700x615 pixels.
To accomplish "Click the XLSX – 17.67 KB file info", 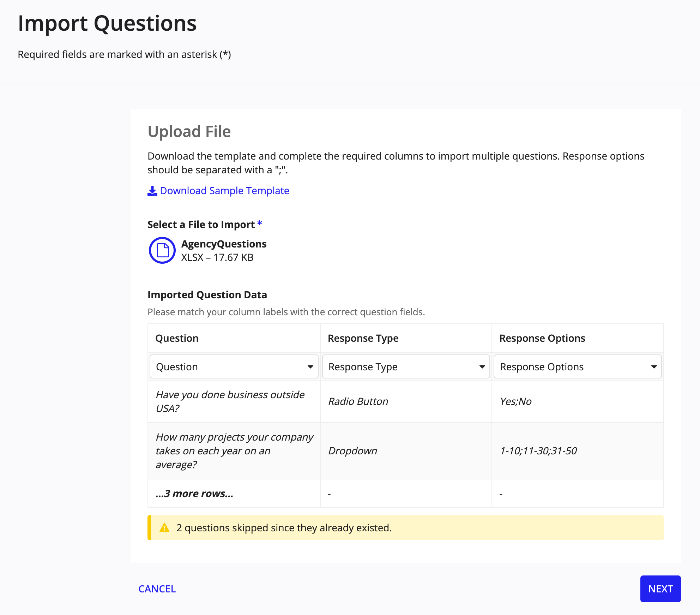I will click(x=217, y=257).
